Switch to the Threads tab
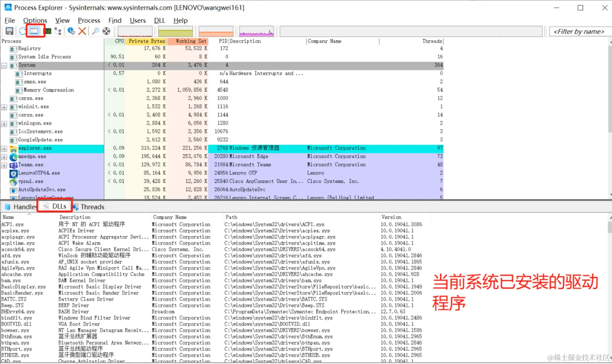This screenshot has width=612, height=364. pyautogui.click(x=88, y=207)
